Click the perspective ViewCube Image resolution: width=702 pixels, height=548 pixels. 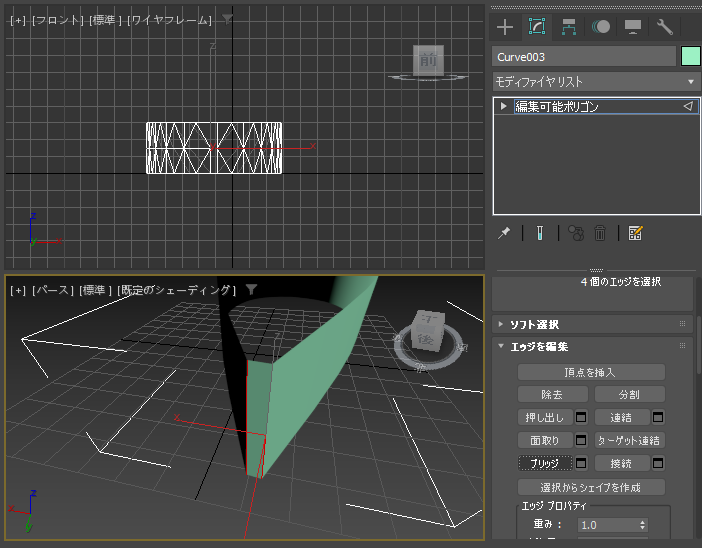[x=428, y=332]
